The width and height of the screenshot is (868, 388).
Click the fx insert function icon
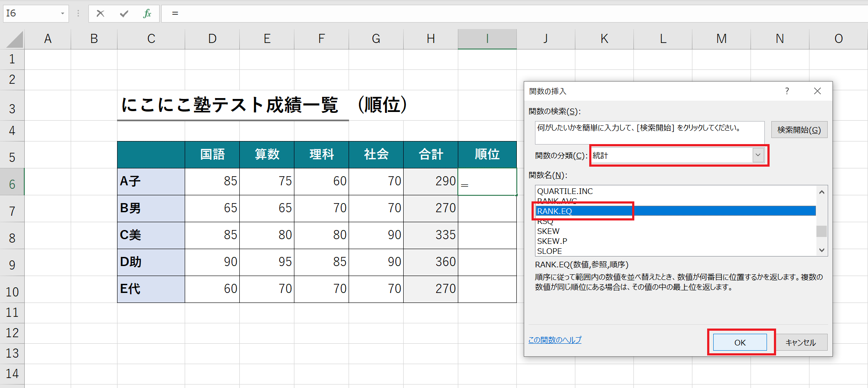coord(147,13)
